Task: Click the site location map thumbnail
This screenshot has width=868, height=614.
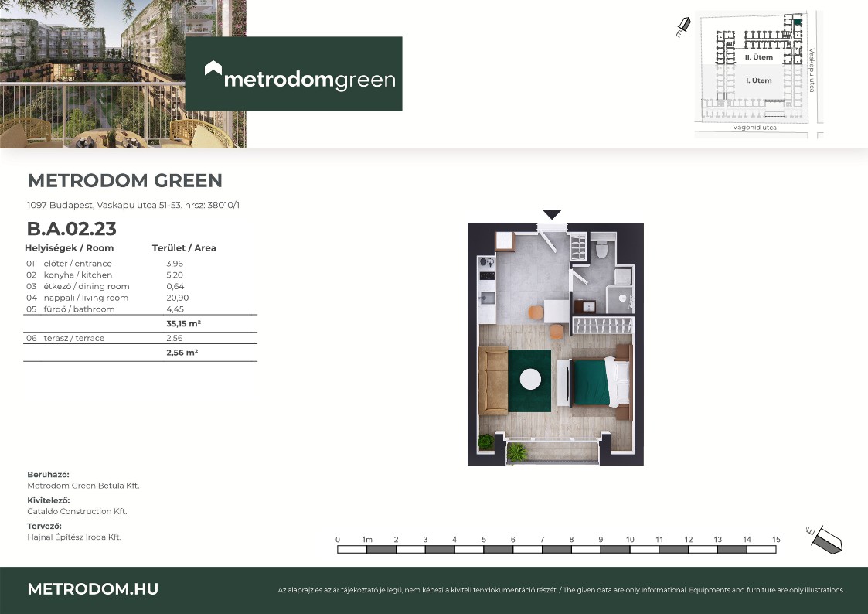Action: 758,73
